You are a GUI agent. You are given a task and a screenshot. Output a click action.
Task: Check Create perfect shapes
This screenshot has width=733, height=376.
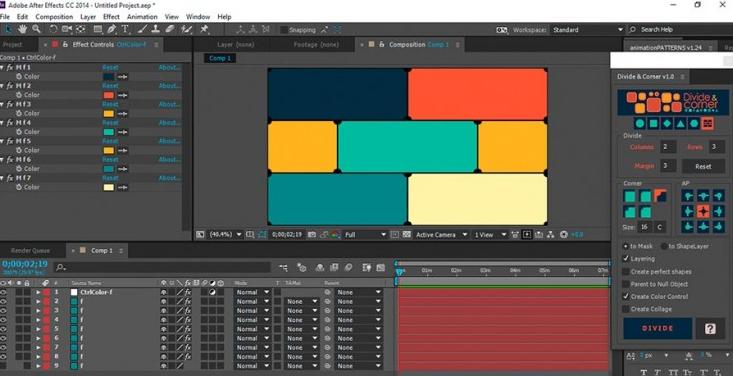click(x=626, y=271)
